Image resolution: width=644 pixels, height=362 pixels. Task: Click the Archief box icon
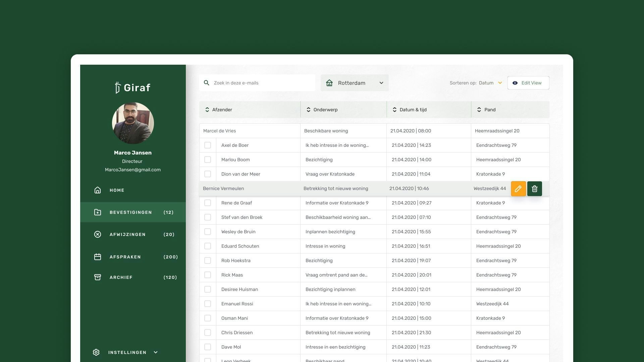pyautogui.click(x=98, y=277)
